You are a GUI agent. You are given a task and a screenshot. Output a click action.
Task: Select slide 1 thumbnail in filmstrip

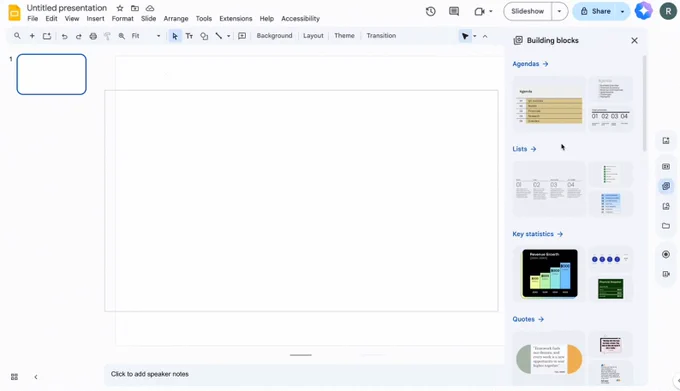click(x=51, y=74)
